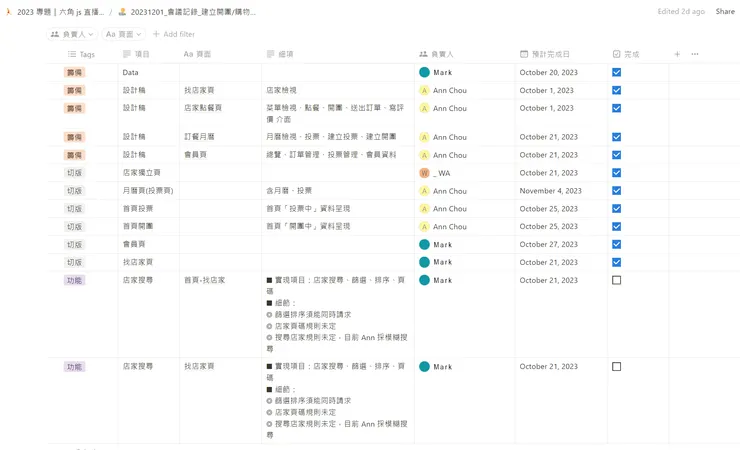Open the 頁面 filter dropdown
The width and height of the screenshot is (740, 450).
click(123, 34)
